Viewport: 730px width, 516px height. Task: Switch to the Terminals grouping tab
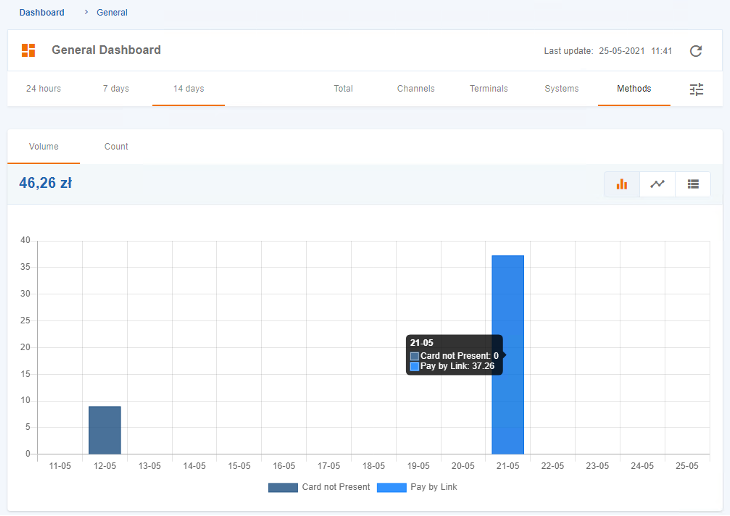(x=488, y=89)
